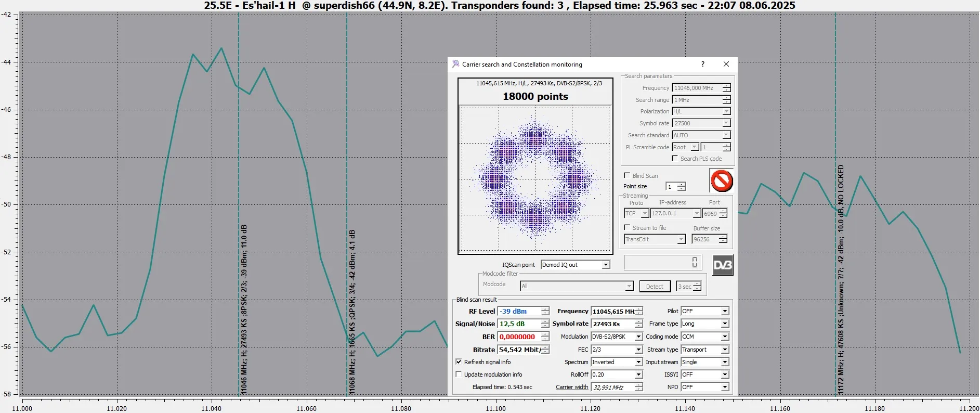Open the Frame type Long dropdown
Viewport: 980px width, 413px height.
725,324
